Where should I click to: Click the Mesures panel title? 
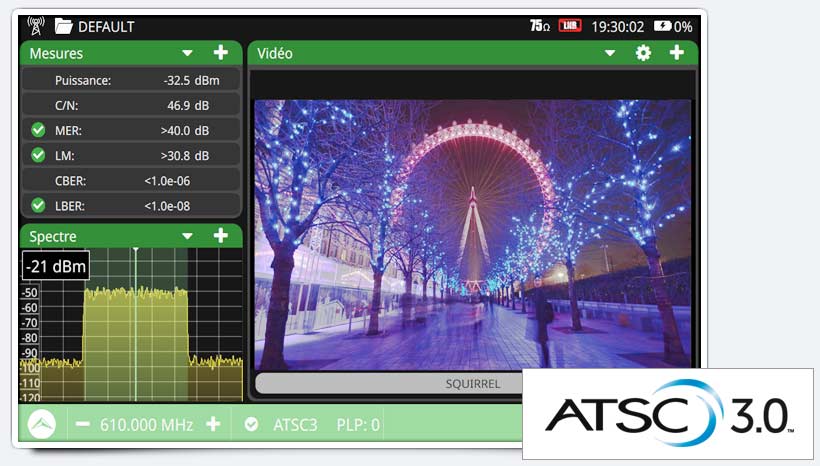(x=56, y=53)
